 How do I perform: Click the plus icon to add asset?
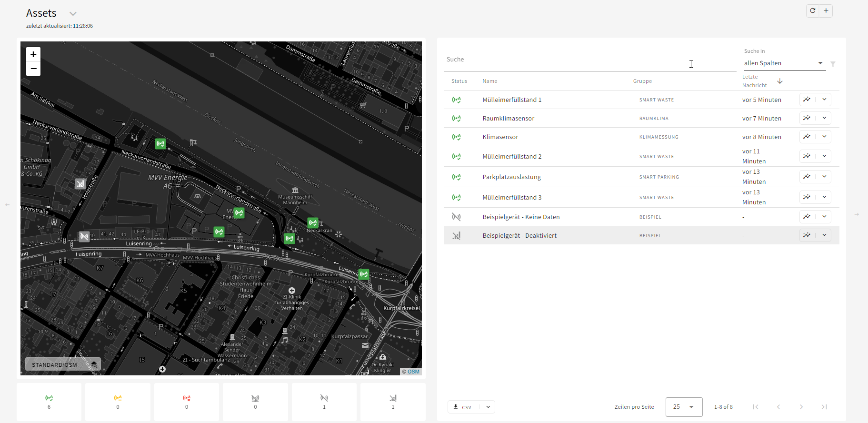click(x=826, y=10)
